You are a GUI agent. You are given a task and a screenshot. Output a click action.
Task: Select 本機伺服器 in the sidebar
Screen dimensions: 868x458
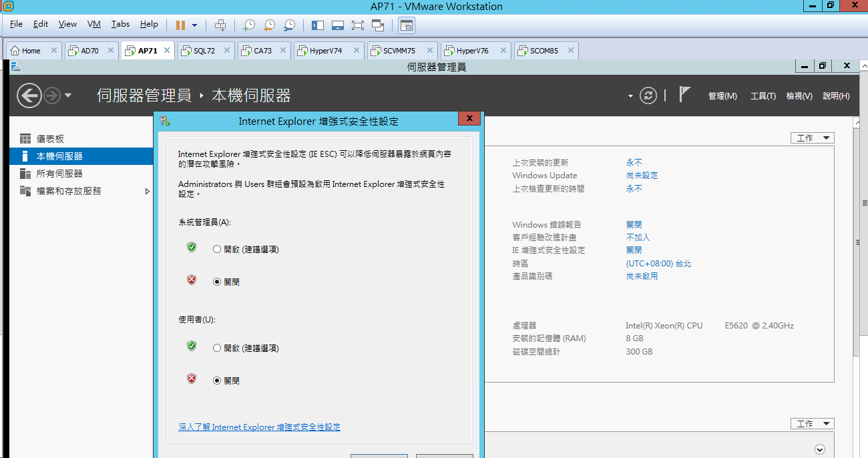[81, 156]
